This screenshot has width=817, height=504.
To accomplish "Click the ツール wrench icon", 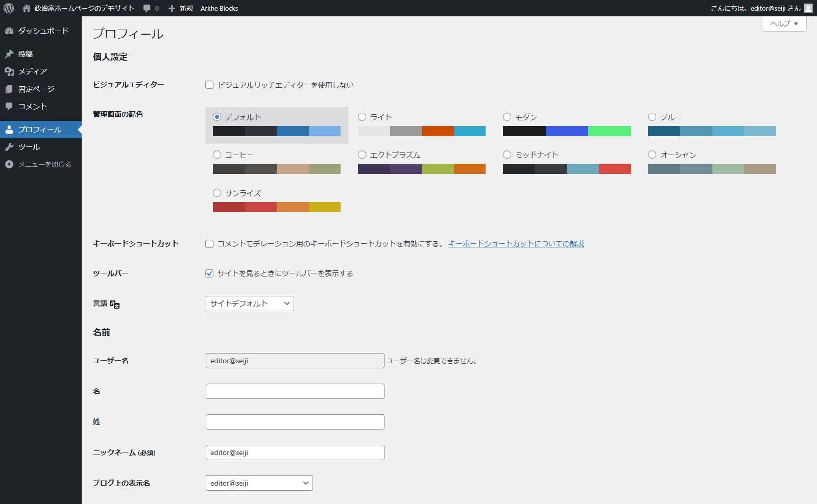I will [x=9, y=147].
